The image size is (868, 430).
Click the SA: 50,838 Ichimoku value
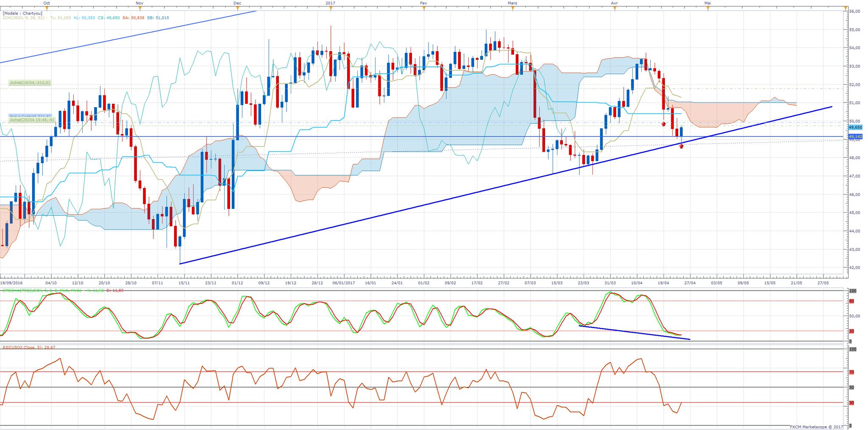click(134, 18)
